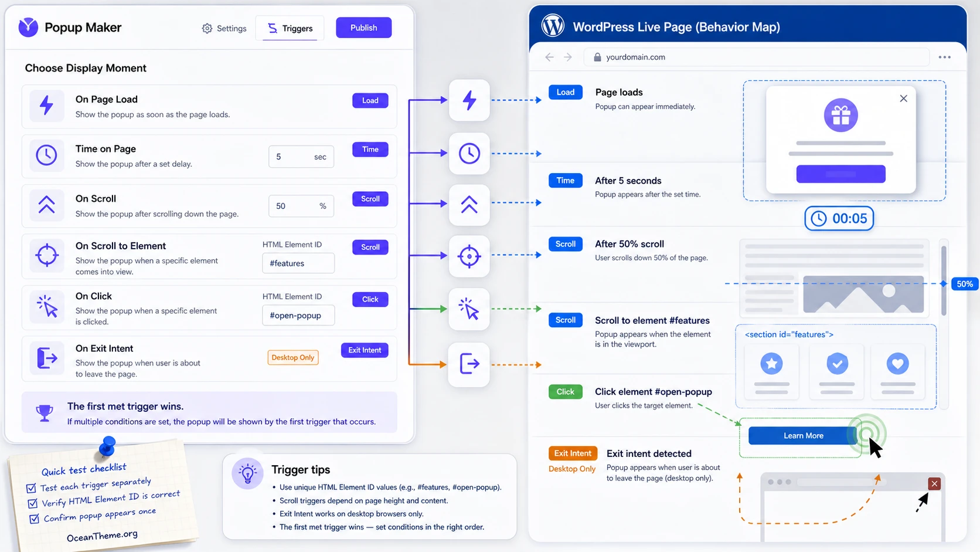
Task: Click the exit door icon beside On Exit Intent
Action: coord(47,358)
